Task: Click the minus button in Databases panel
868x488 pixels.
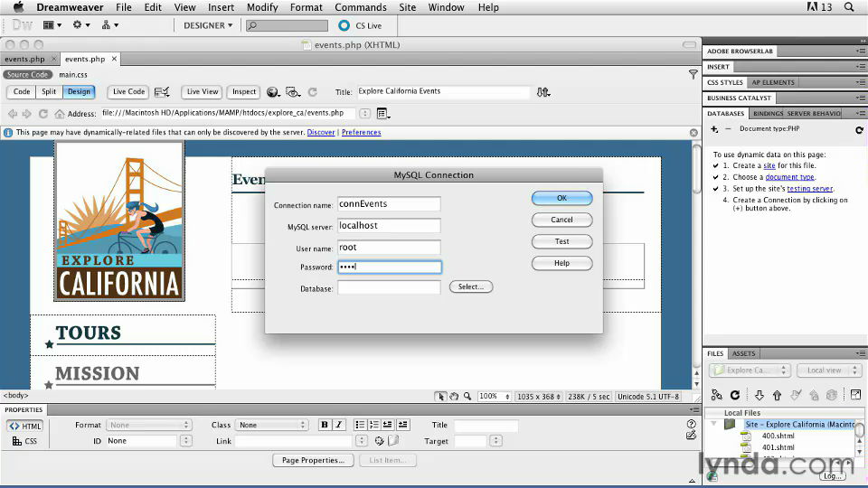Action: pos(728,129)
